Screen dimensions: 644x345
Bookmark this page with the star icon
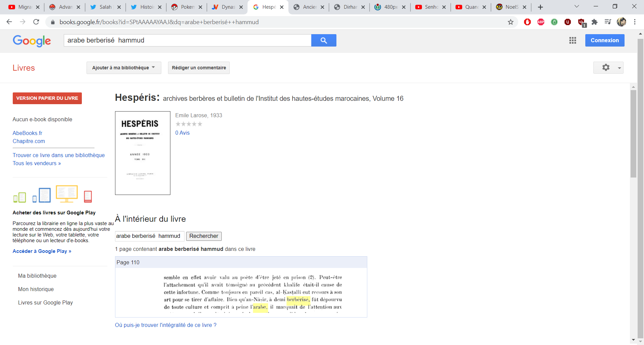coord(511,22)
